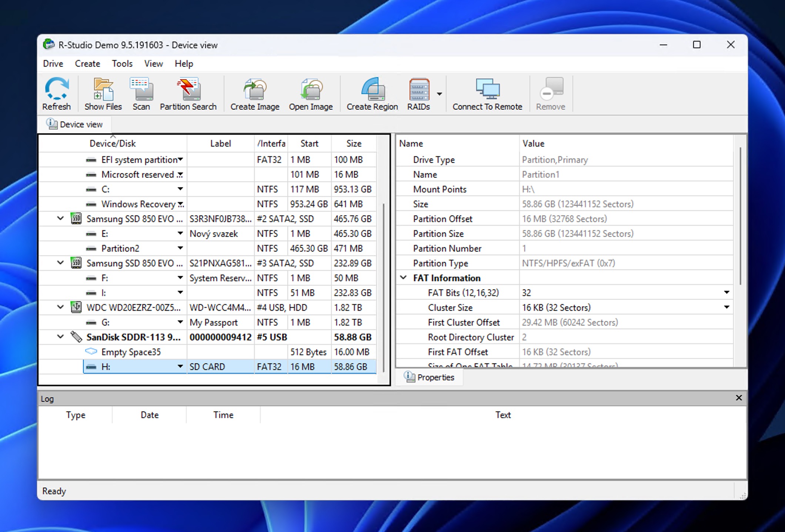Create a Region using the toolbar icon
The image size is (785, 532).
pyautogui.click(x=371, y=93)
